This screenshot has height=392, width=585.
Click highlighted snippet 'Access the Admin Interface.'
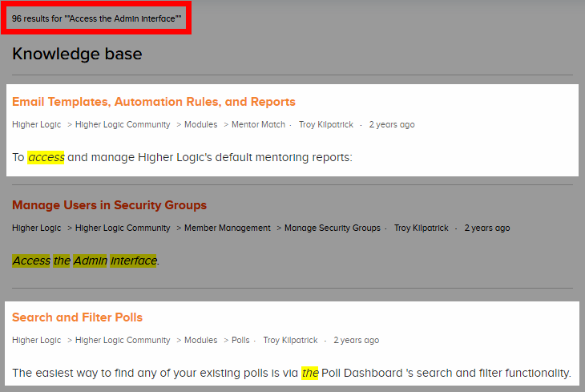pos(86,261)
